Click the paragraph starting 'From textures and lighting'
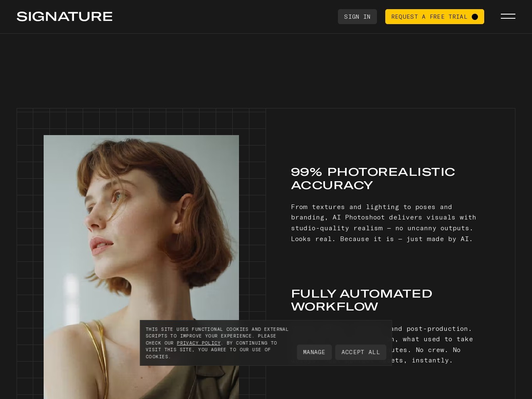 click(383, 223)
